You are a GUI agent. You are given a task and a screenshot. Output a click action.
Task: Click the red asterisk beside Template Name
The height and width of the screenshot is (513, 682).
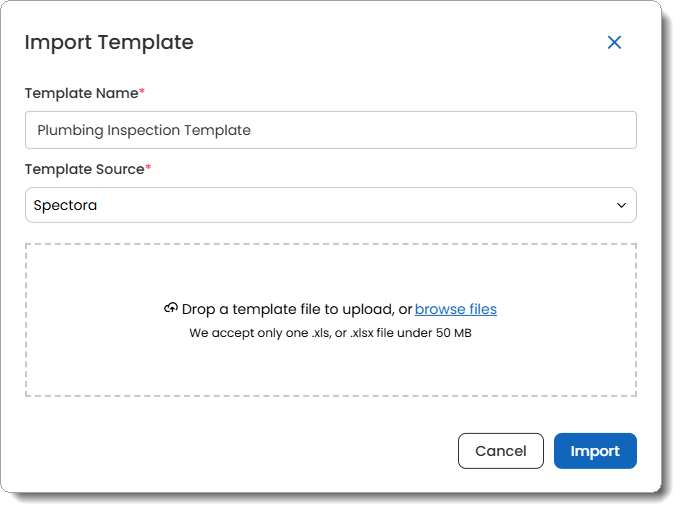coord(142,92)
